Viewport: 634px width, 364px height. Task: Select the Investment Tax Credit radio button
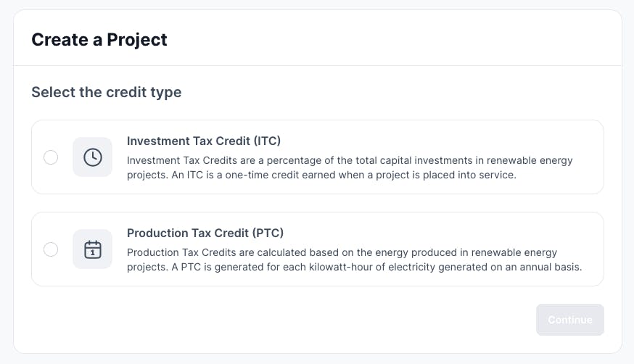pos(51,157)
